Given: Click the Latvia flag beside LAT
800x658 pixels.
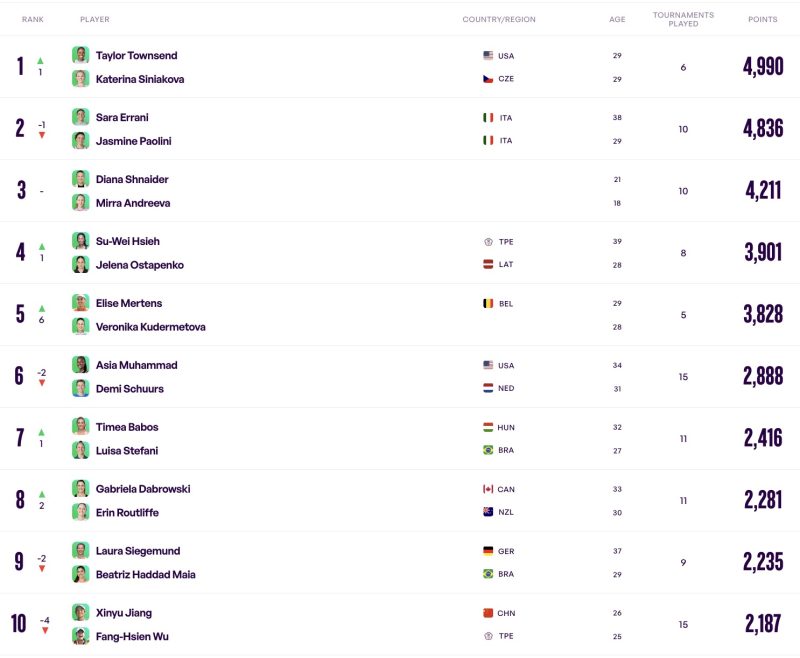Looking at the screenshot, I should (x=488, y=264).
